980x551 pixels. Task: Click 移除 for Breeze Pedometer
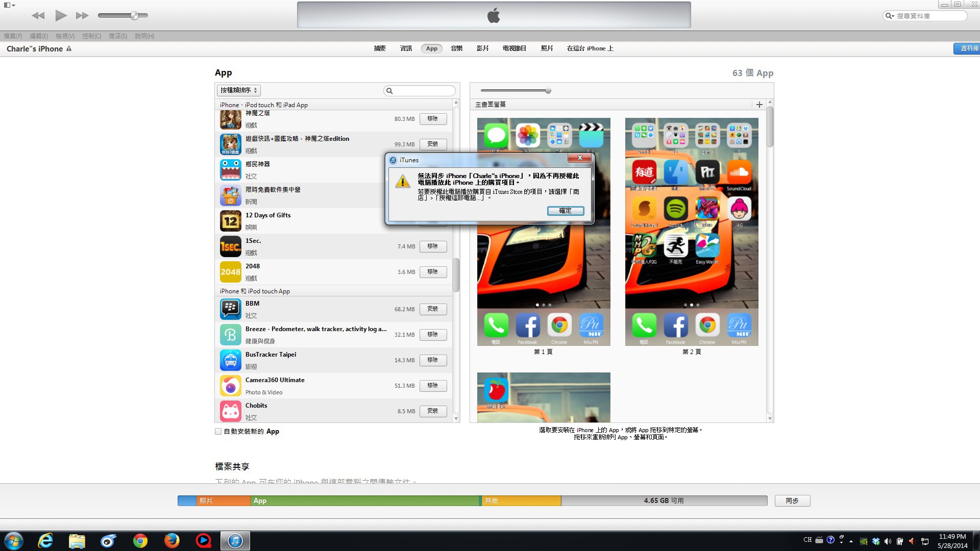pyautogui.click(x=433, y=335)
